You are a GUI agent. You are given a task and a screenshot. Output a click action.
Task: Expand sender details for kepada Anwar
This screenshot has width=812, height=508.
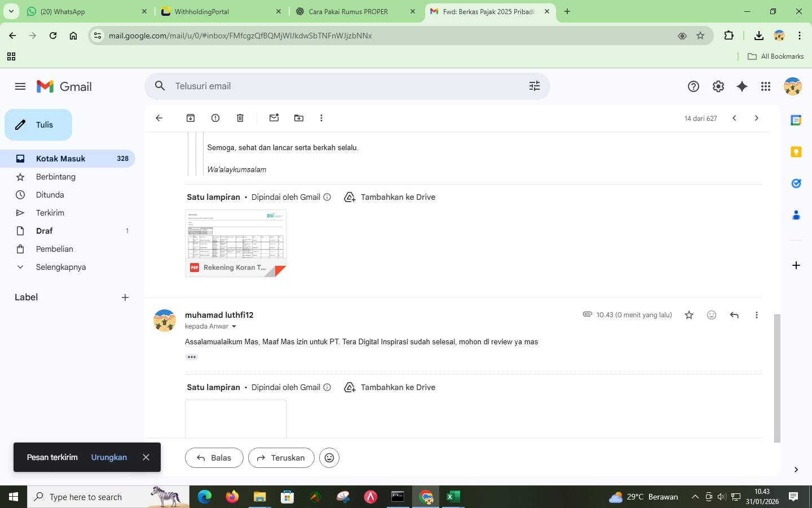point(233,326)
